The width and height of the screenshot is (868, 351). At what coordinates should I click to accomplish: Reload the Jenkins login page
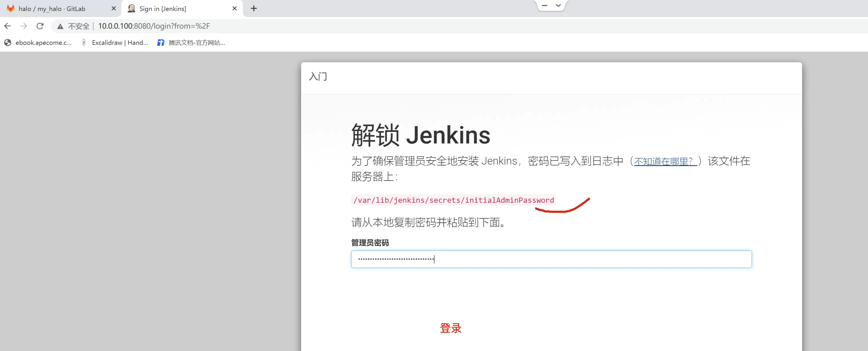pyautogui.click(x=40, y=26)
